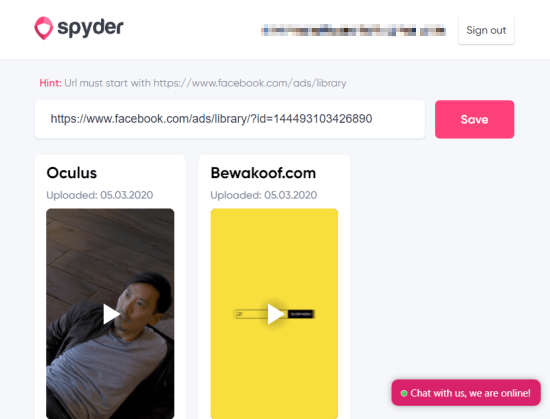This screenshot has width=550, height=419.
Task: Play the Oculus ad video
Action: (110, 314)
